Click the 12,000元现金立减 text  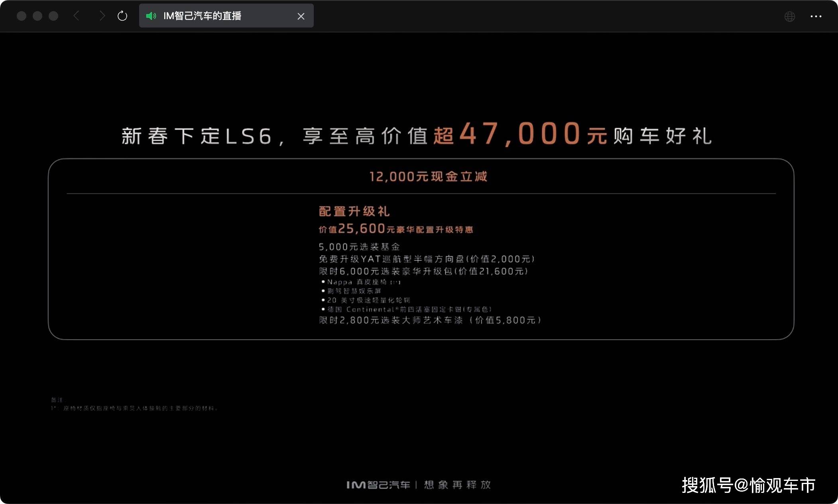point(428,176)
